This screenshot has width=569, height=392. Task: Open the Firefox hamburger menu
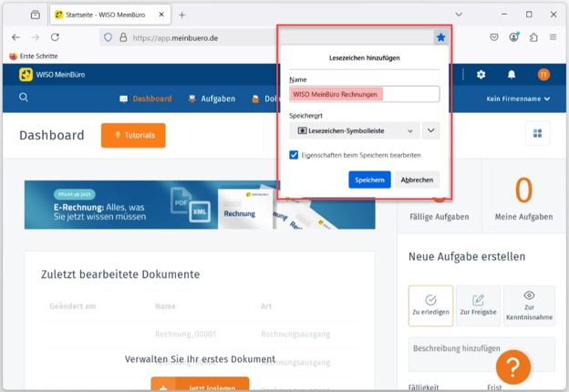[553, 37]
